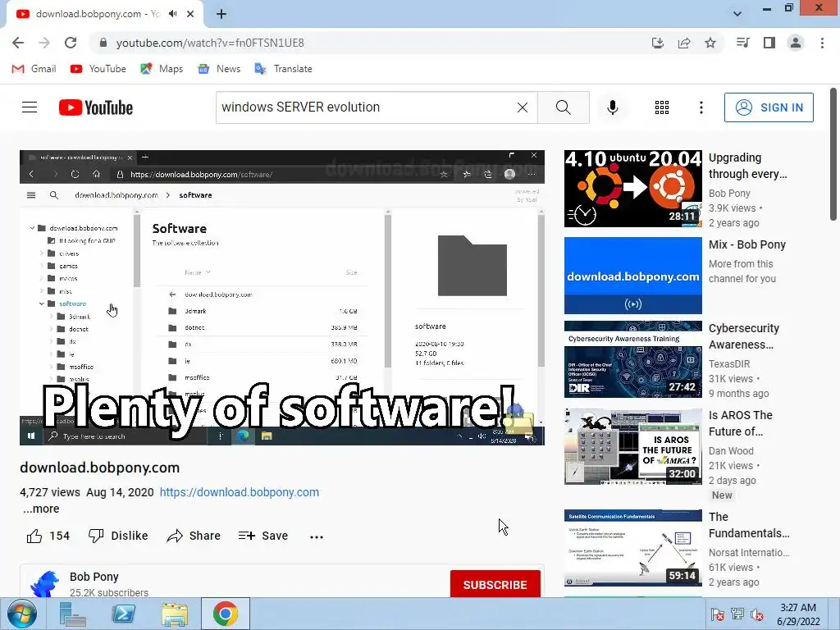The height and width of the screenshot is (630, 840).
Task: Open the YouTube guide hamburger menu
Action: [30, 107]
